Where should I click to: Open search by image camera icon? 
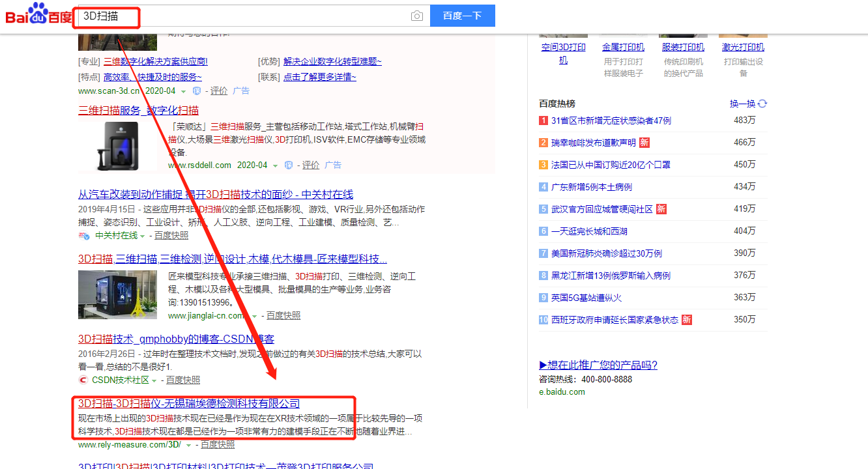pos(416,16)
